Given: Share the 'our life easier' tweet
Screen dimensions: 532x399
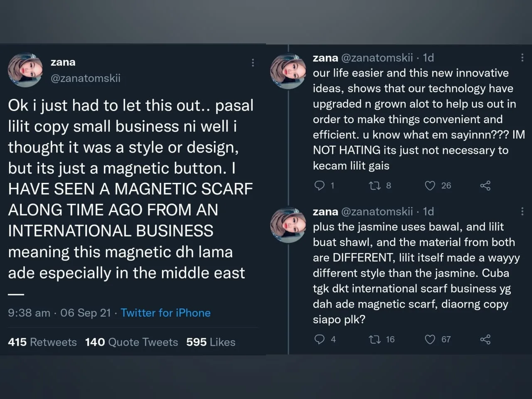Looking at the screenshot, I should (x=485, y=185).
